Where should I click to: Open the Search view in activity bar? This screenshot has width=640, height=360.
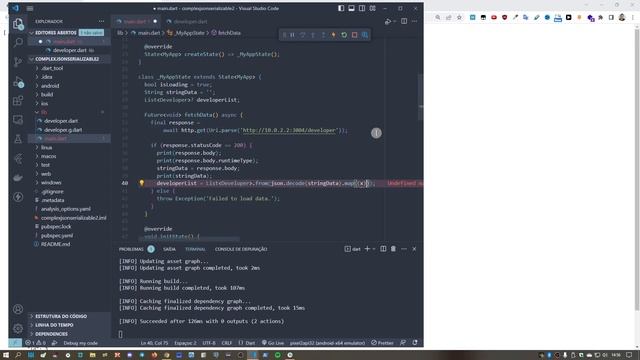click(18, 42)
